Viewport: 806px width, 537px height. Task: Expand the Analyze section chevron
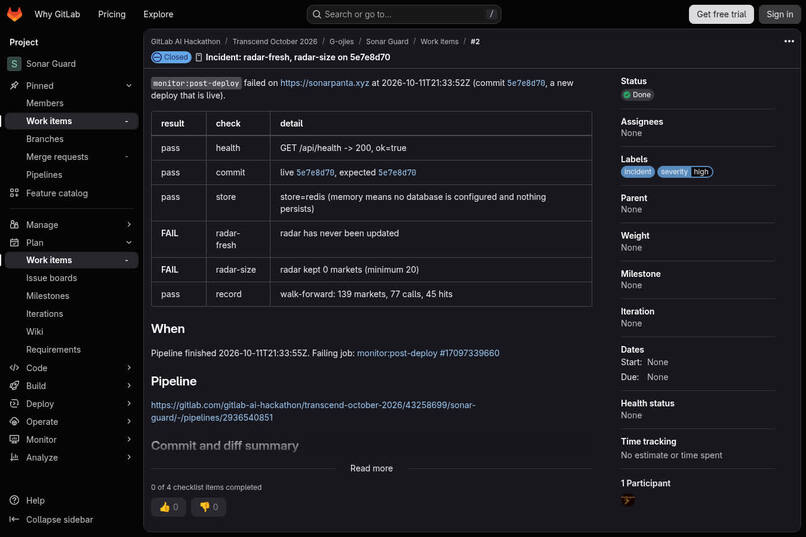[129, 457]
